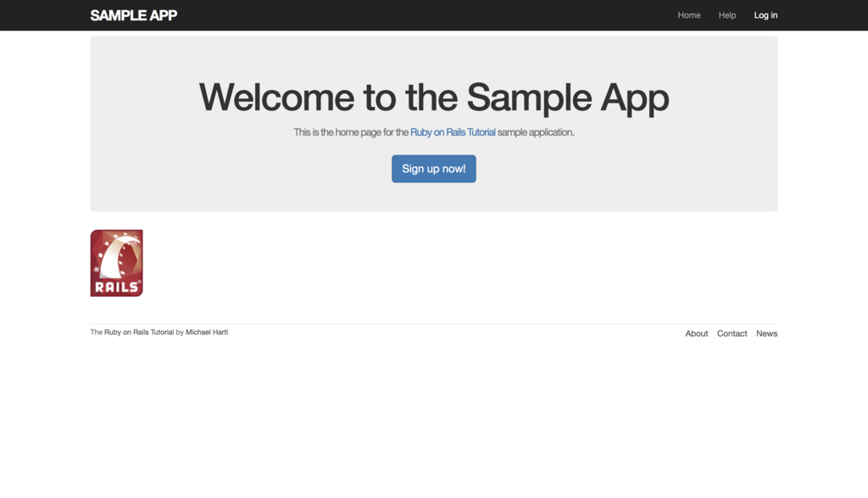
Task: Open the About footer link
Action: tap(697, 333)
